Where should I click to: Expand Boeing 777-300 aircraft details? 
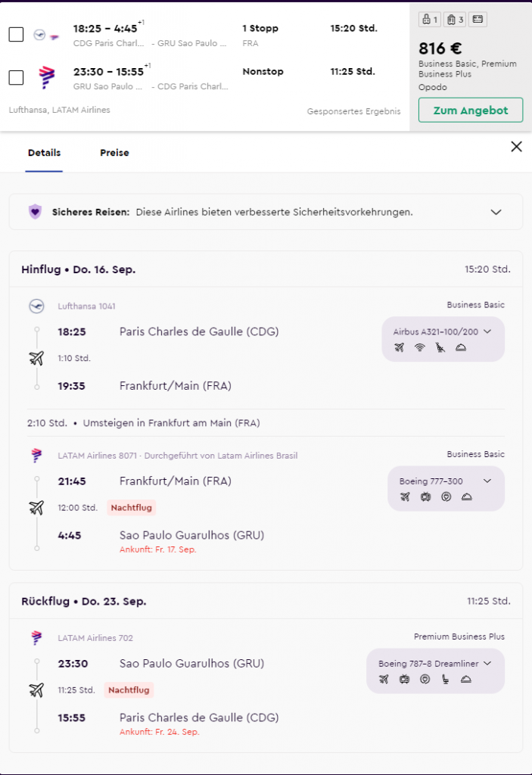click(x=487, y=481)
